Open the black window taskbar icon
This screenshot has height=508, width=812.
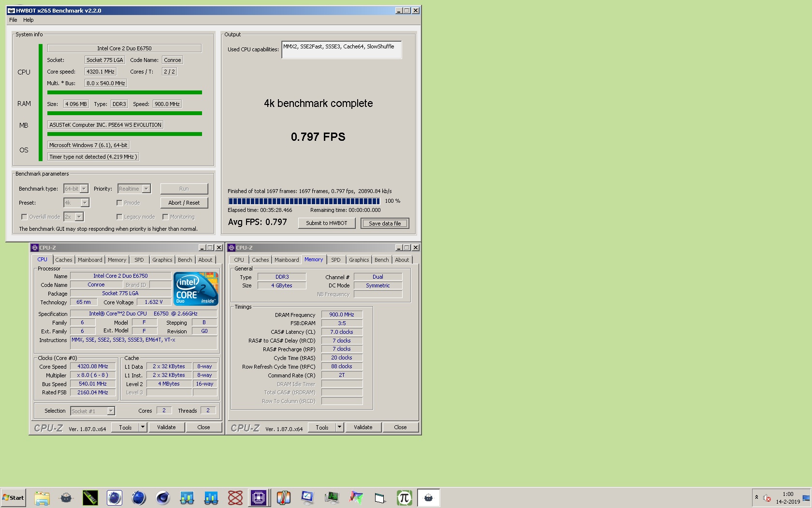pyautogui.click(x=380, y=497)
